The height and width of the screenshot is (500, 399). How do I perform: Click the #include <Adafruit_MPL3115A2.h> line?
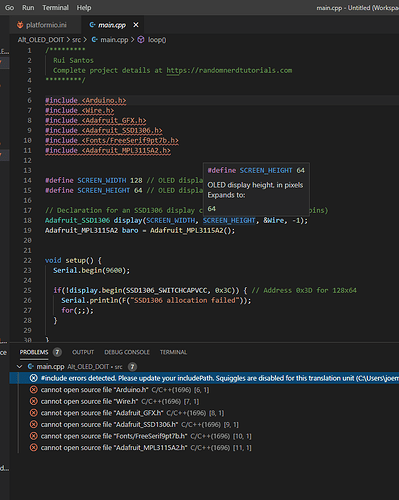tap(108, 150)
